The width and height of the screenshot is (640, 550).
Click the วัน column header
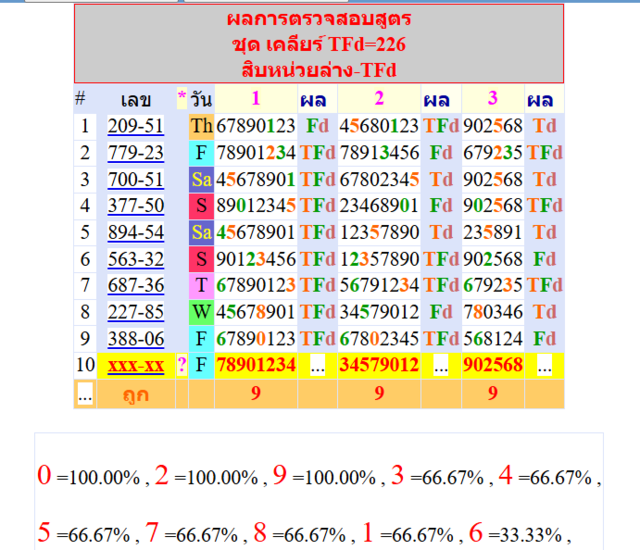tap(201, 99)
